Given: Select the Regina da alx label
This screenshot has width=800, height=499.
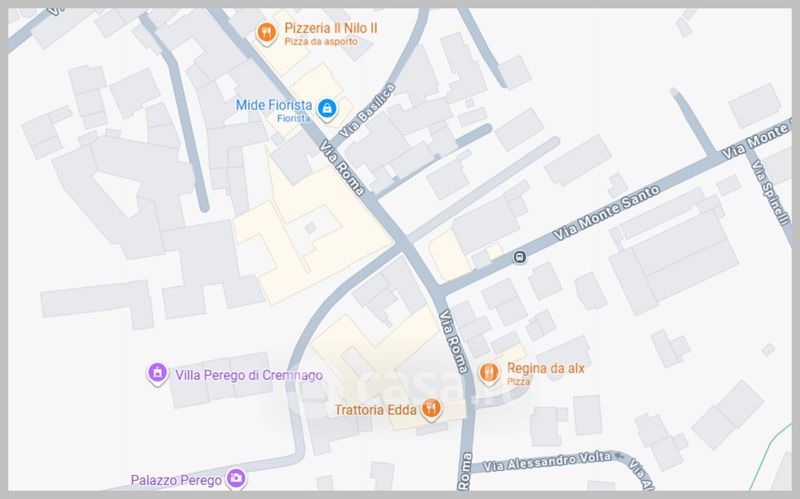Looking at the screenshot, I should click(x=545, y=368).
